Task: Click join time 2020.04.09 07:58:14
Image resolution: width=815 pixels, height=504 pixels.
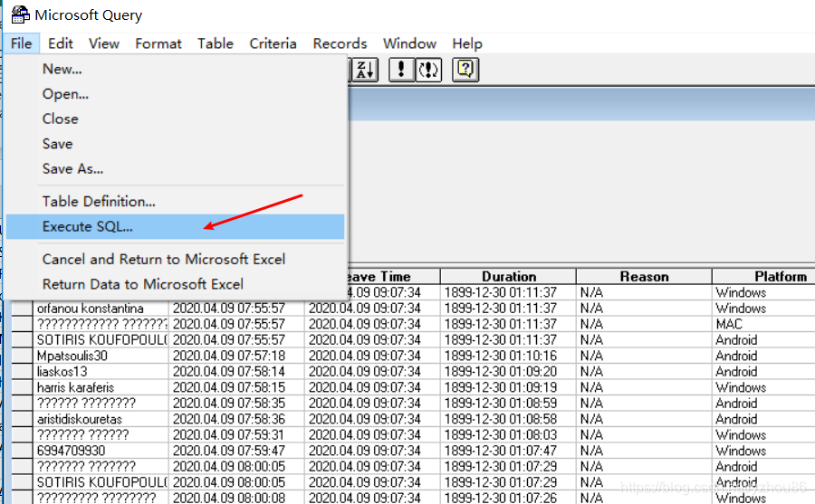Action: 236,372
